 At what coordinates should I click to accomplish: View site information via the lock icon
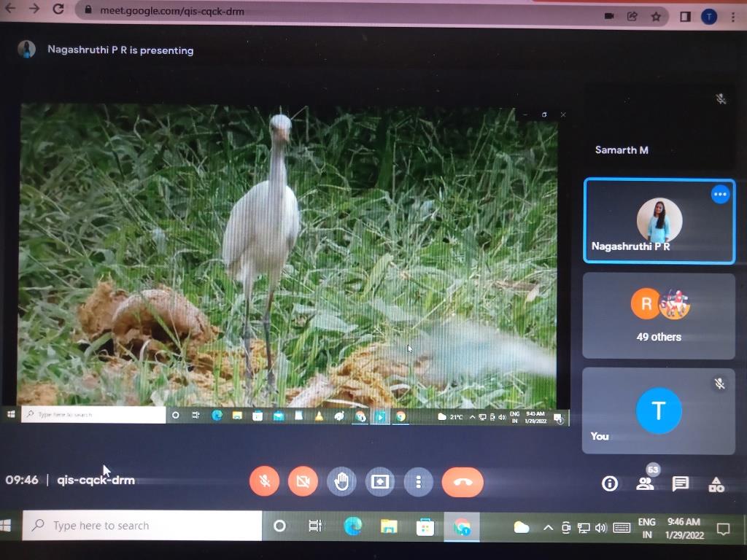[x=88, y=9]
